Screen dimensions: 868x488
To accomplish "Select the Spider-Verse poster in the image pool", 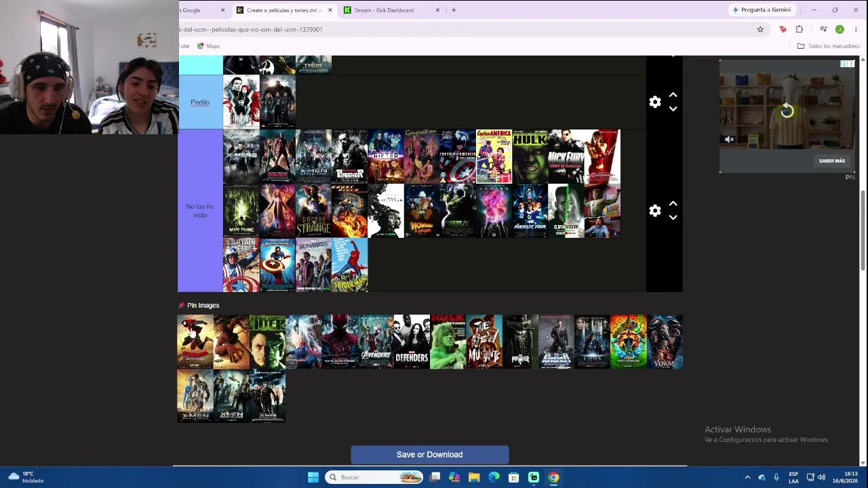I will [195, 342].
